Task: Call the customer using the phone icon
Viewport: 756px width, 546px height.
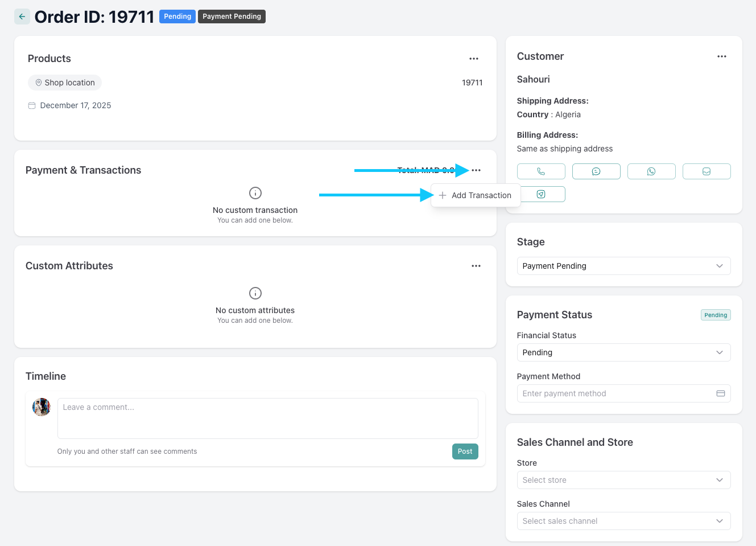Action: tap(540, 171)
